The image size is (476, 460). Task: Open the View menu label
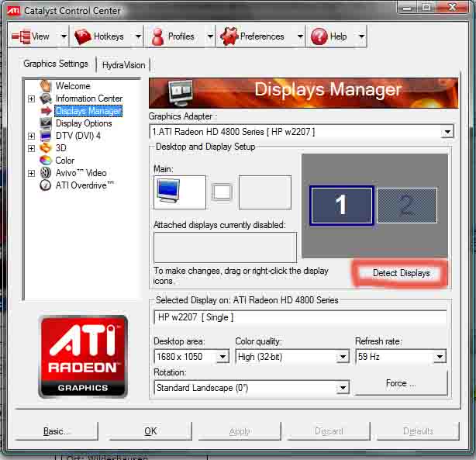pyautogui.click(x=40, y=36)
